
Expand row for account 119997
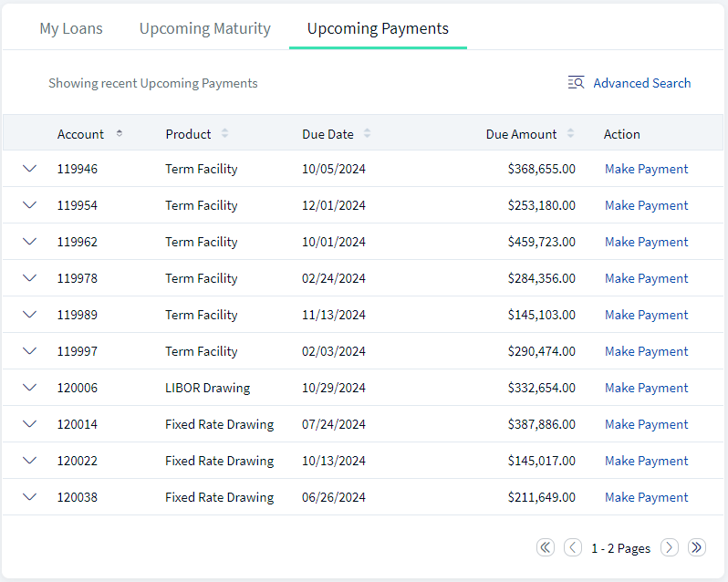click(30, 351)
